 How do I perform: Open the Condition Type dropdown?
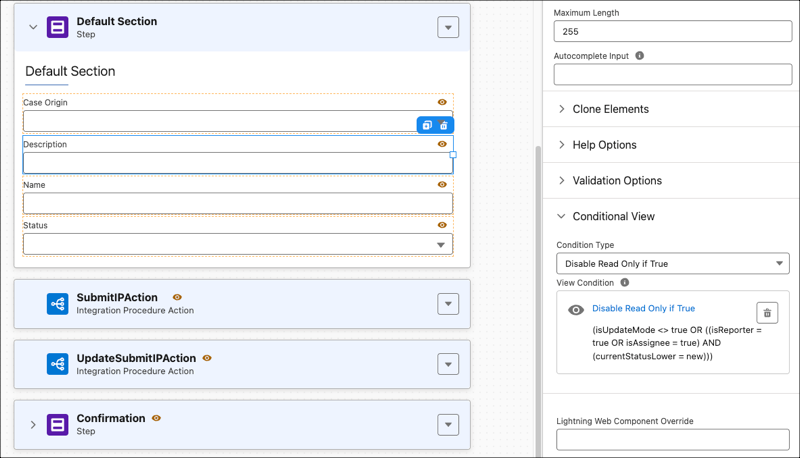(x=672, y=264)
